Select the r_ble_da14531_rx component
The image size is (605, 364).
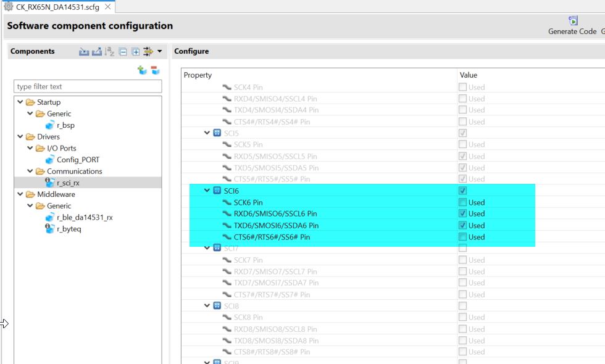click(85, 217)
